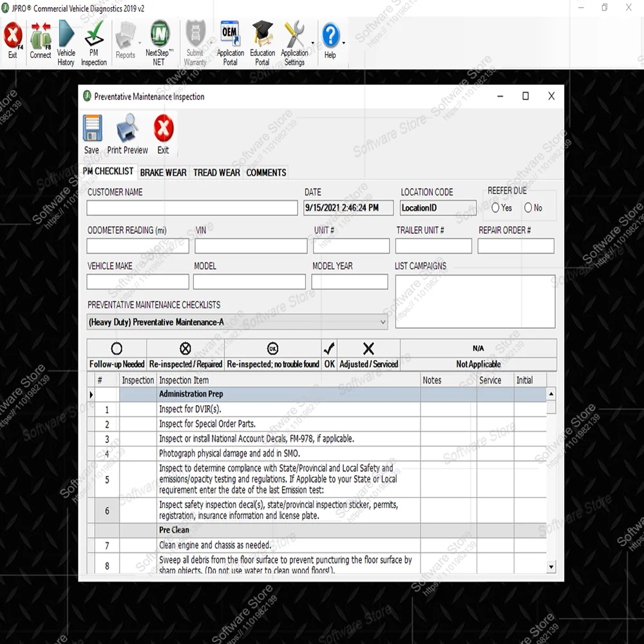Click the Model input field

click(x=249, y=282)
